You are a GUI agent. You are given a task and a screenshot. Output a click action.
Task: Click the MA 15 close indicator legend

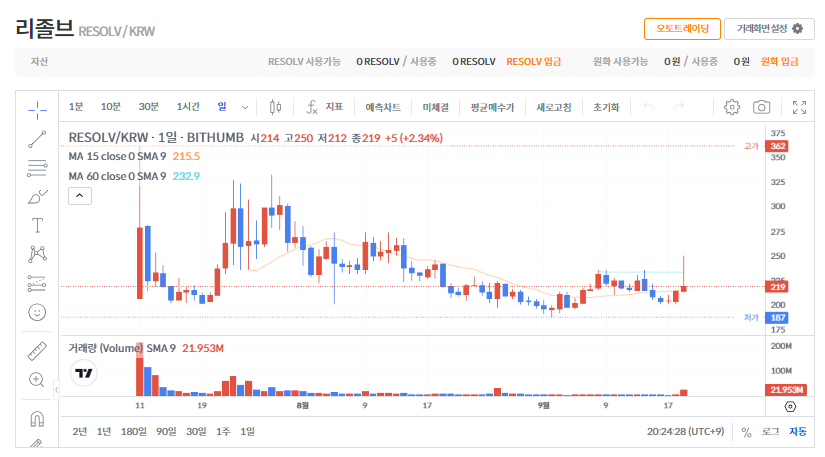point(117,156)
